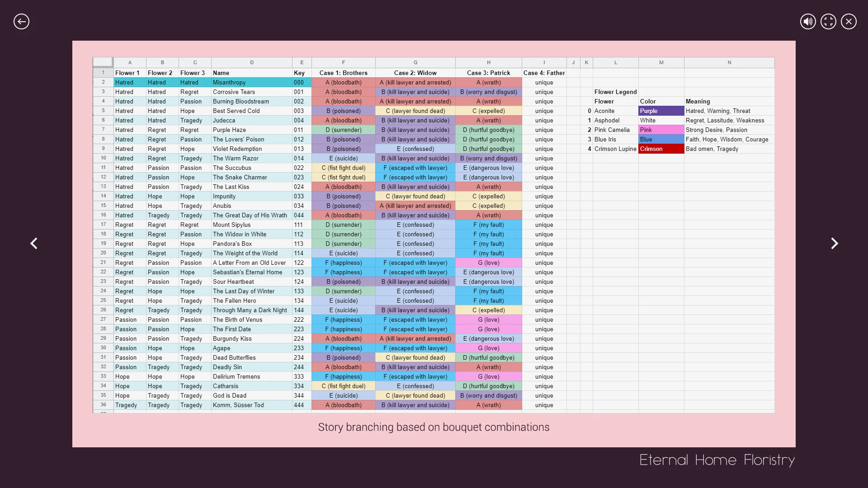
Task: Select the 'Misanthropy' name cell
Action: (251, 82)
